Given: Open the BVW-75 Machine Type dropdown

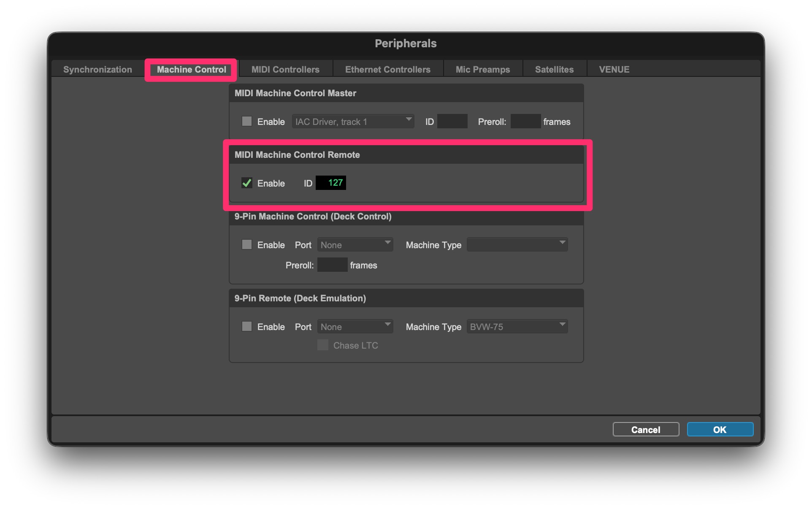Looking at the screenshot, I should (x=517, y=327).
